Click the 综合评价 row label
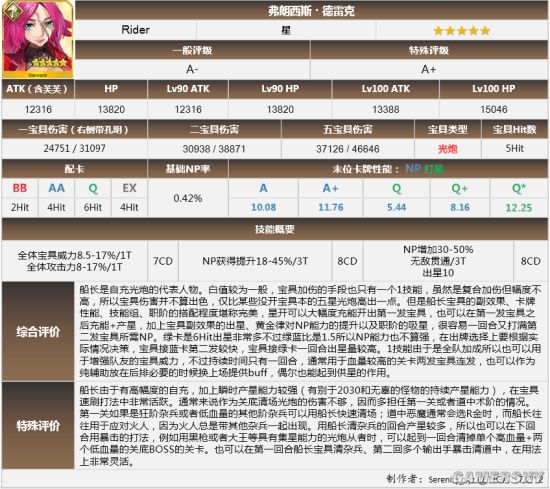Screen dimensions: 550x489 tap(38, 332)
